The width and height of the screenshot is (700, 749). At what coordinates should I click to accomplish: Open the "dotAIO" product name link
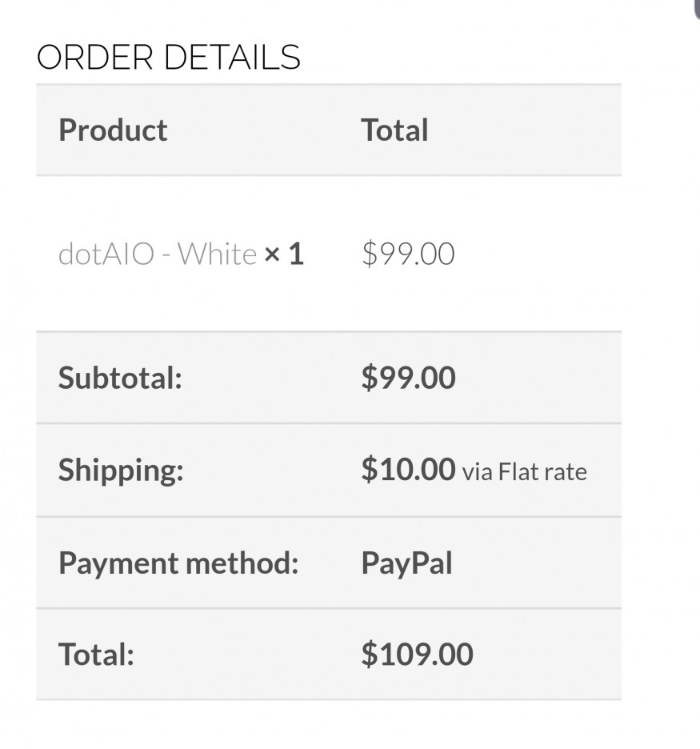(x=106, y=254)
